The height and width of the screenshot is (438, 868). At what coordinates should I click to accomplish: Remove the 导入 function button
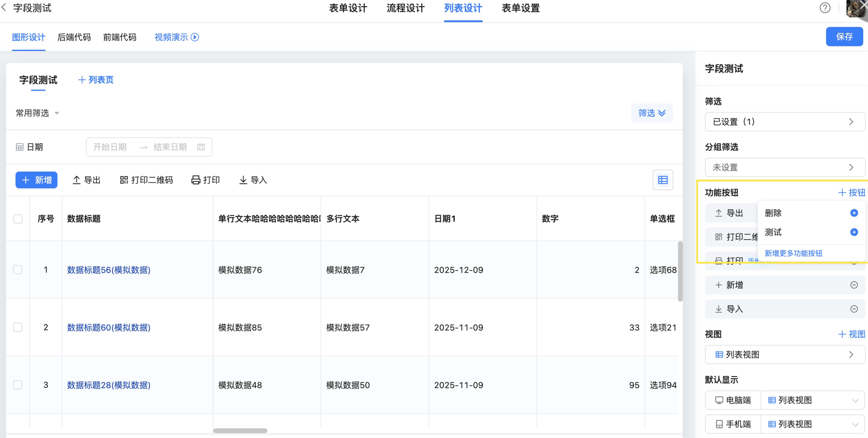[854, 309]
